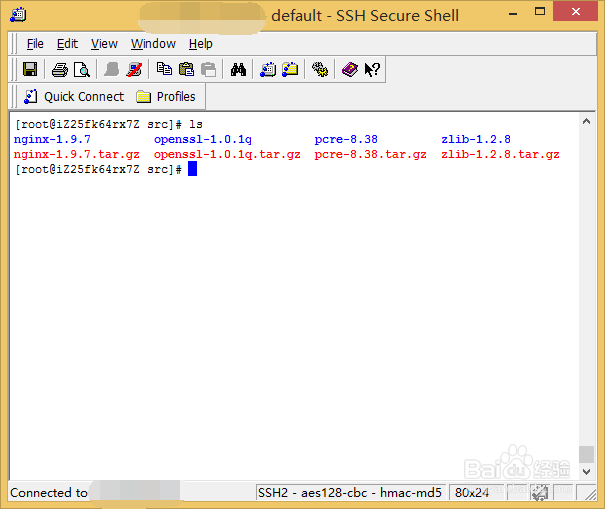Click the SSH2 aes128-cbc status entry

tap(350, 493)
